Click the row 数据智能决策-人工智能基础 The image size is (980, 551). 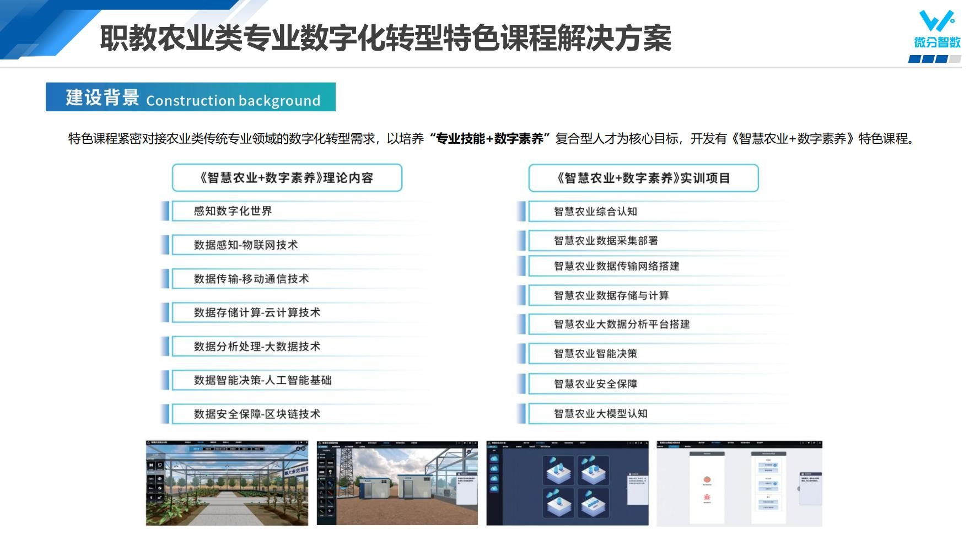[x=295, y=380]
